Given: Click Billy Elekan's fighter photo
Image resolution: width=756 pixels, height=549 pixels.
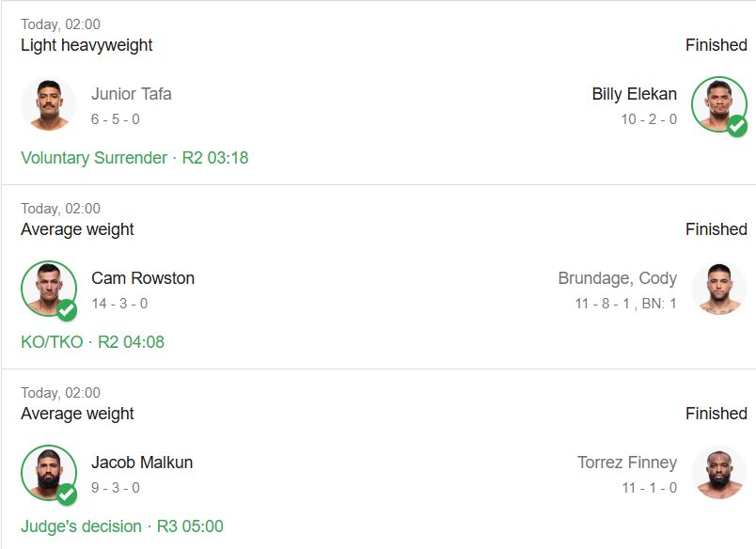Looking at the screenshot, I should click(x=718, y=104).
